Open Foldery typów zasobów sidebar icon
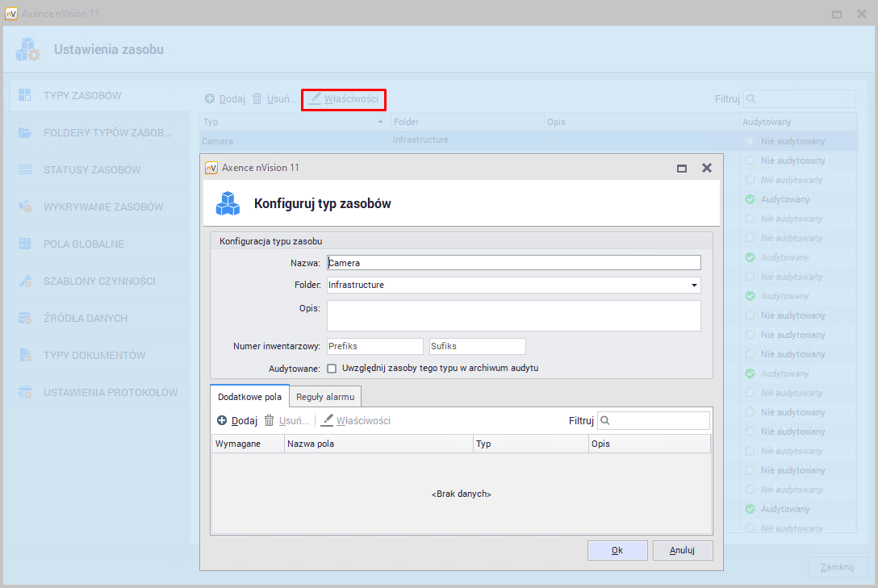 (25, 132)
